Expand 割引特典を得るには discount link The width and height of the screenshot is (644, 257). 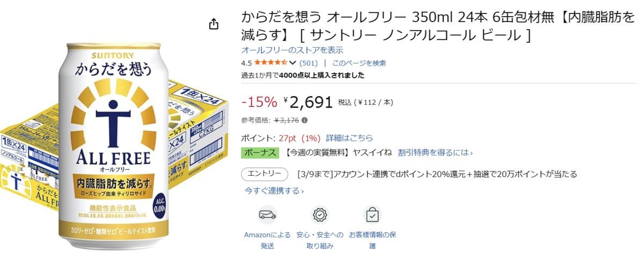(x=435, y=153)
